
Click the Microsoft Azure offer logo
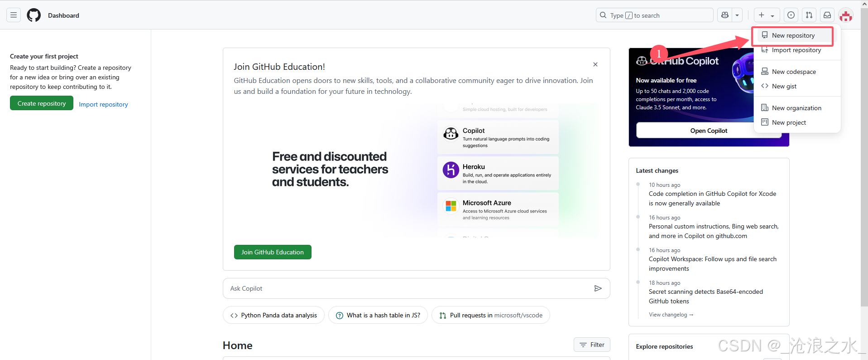pyautogui.click(x=451, y=206)
